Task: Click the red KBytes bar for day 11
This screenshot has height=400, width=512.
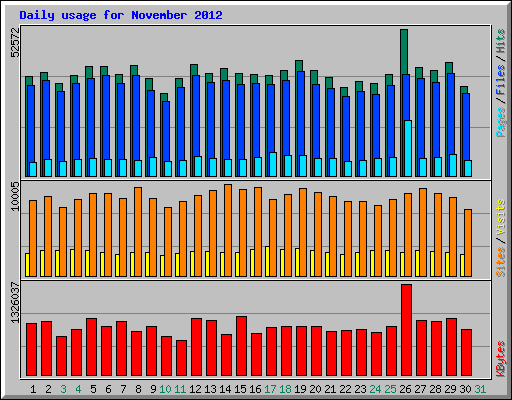Action: [181, 358]
